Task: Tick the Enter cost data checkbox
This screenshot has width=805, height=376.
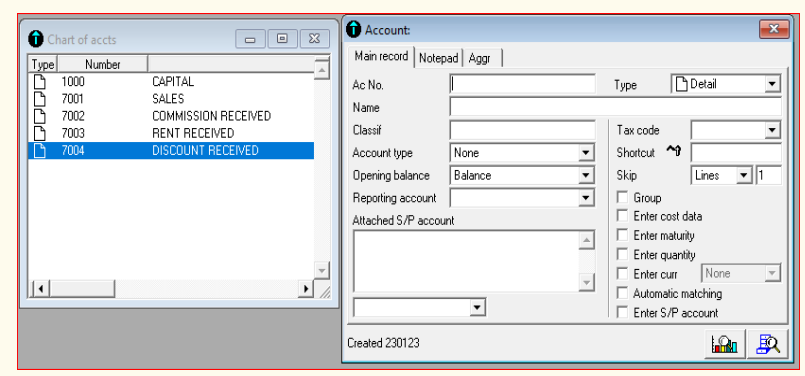Action: (x=623, y=216)
